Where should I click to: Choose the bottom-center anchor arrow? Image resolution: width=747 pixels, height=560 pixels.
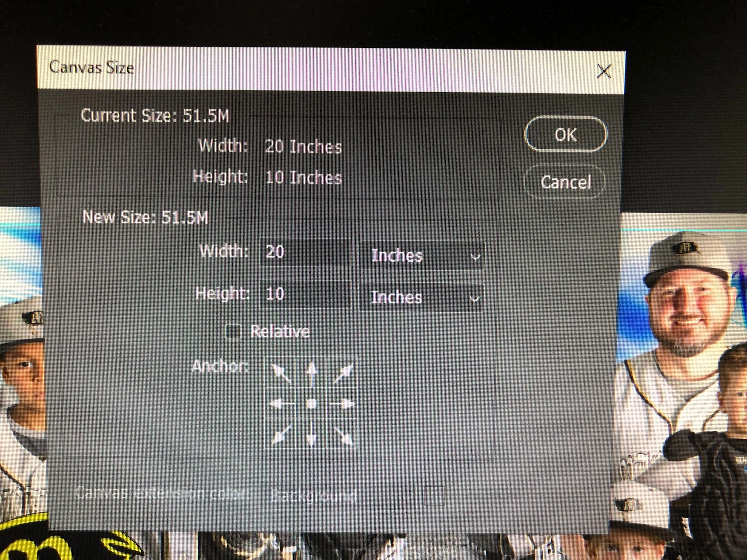pos(311,434)
